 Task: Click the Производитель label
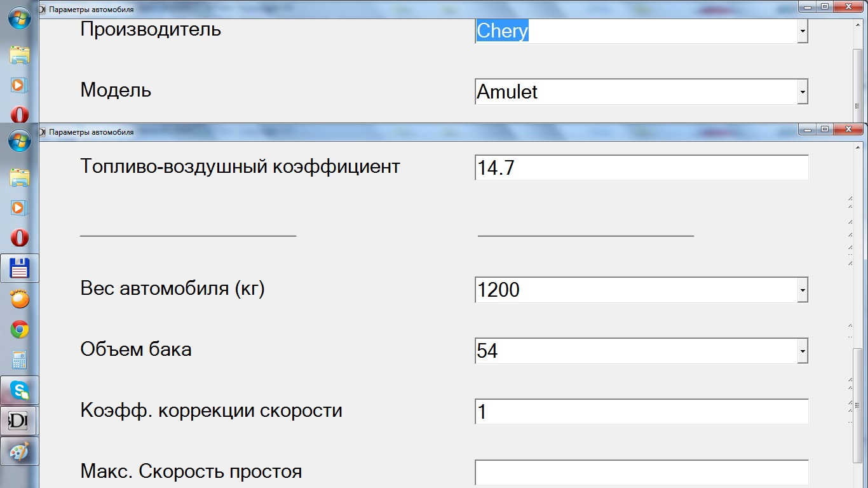point(151,29)
